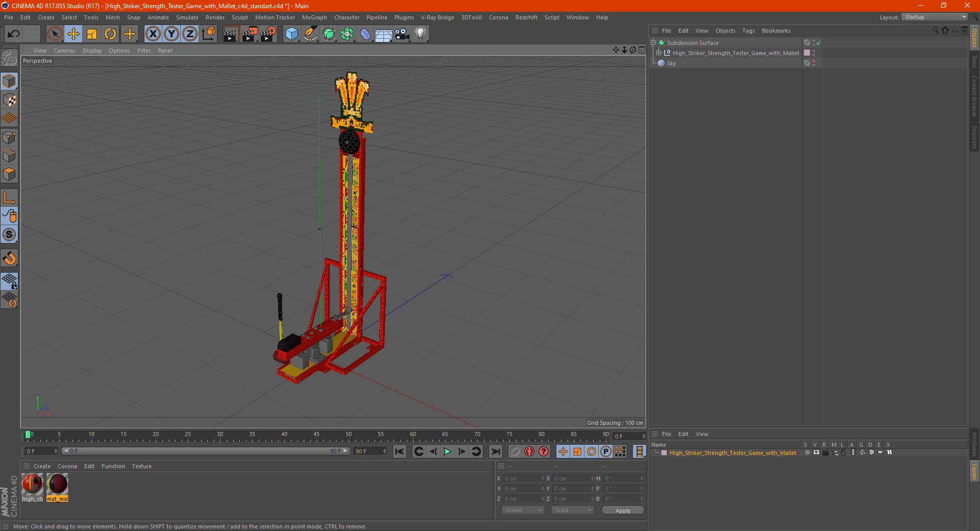980x531 pixels.
Task: Open the Cameras viewport menu
Action: coord(64,51)
